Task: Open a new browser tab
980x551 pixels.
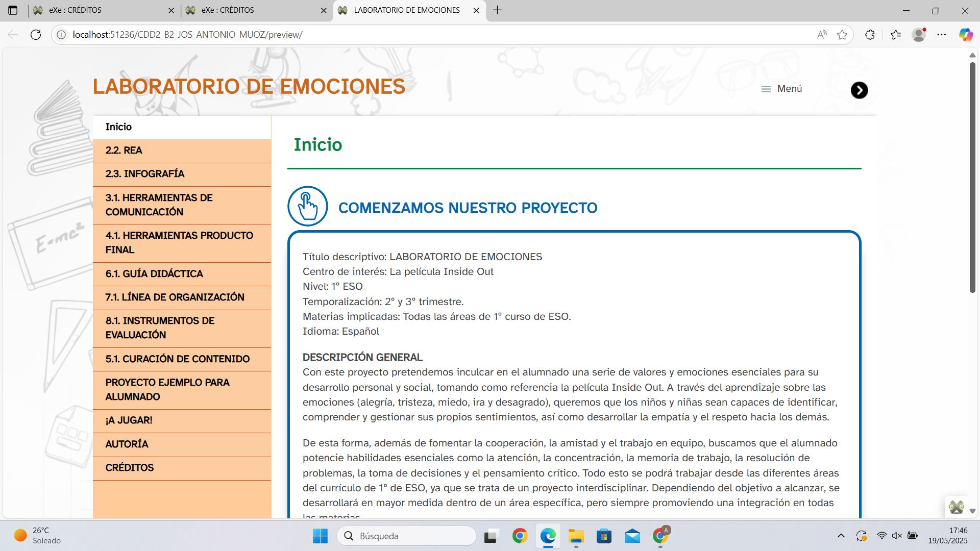Action: coord(498,10)
